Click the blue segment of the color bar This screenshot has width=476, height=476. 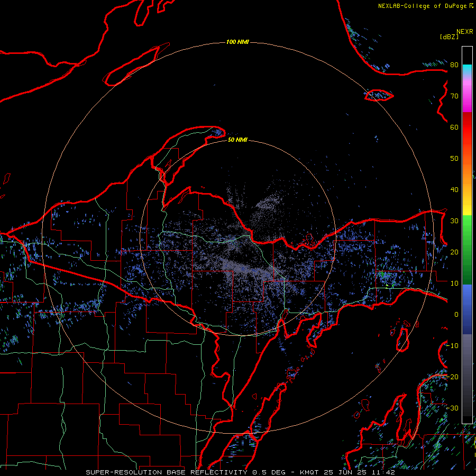pyautogui.click(x=467, y=309)
